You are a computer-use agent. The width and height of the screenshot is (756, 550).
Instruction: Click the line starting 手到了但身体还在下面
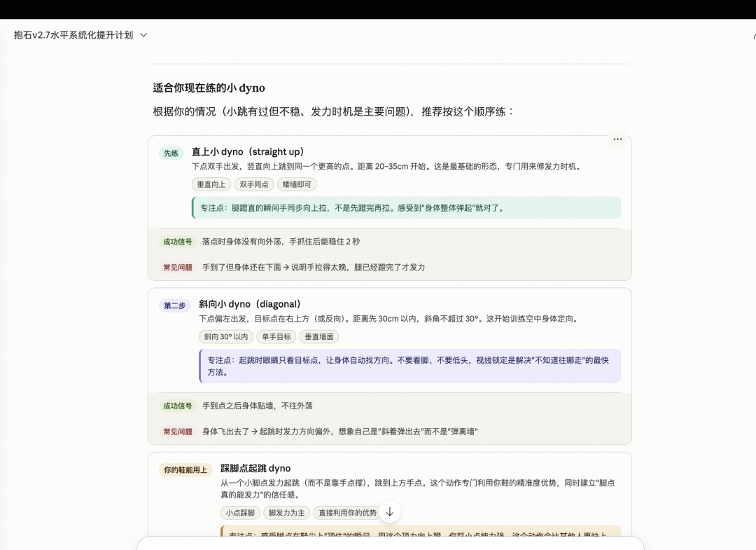[x=314, y=267]
